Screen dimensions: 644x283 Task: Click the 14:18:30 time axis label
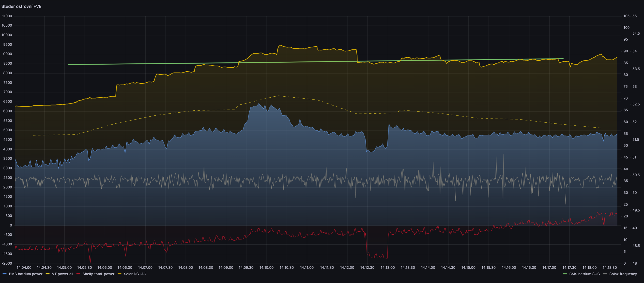pos(610,267)
